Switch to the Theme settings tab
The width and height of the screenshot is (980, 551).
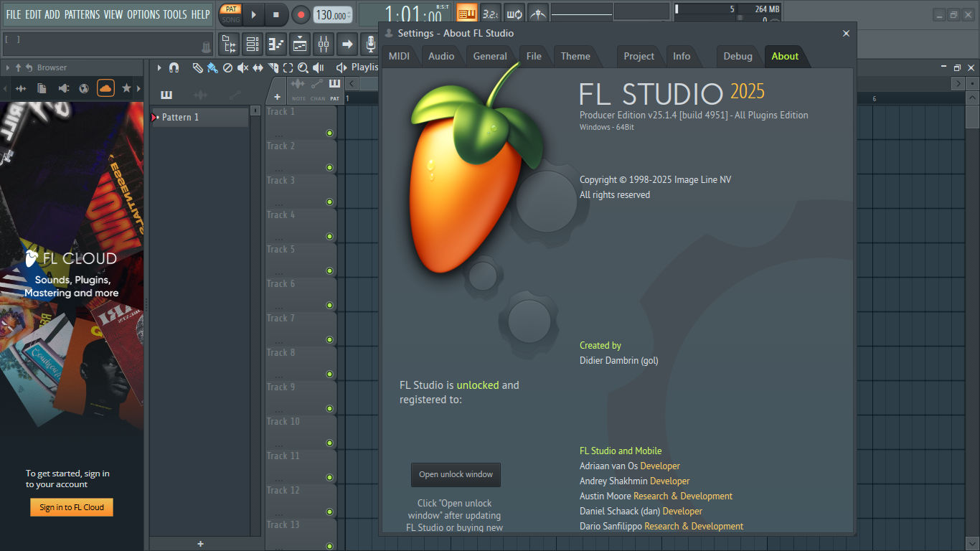575,56
